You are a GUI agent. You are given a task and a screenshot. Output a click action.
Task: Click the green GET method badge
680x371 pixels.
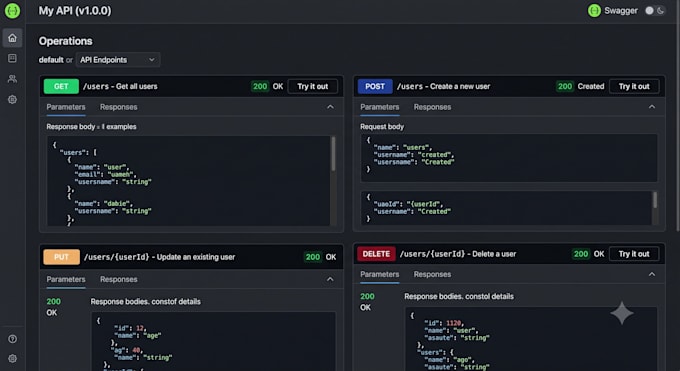tap(61, 86)
